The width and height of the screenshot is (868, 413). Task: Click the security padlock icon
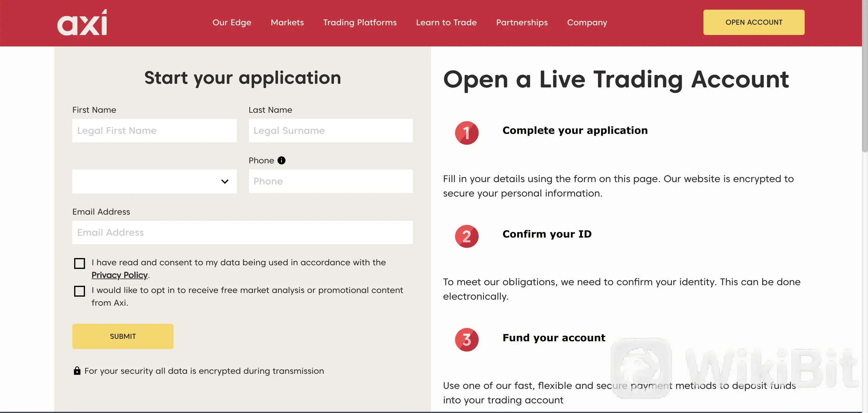click(x=77, y=371)
